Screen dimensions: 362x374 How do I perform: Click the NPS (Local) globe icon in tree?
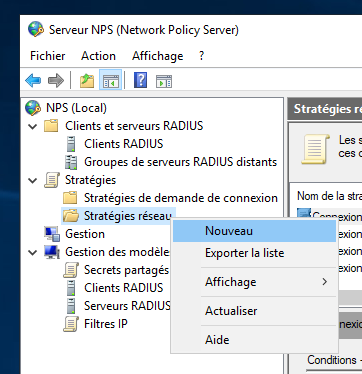pyautogui.click(x=33, y=108)
